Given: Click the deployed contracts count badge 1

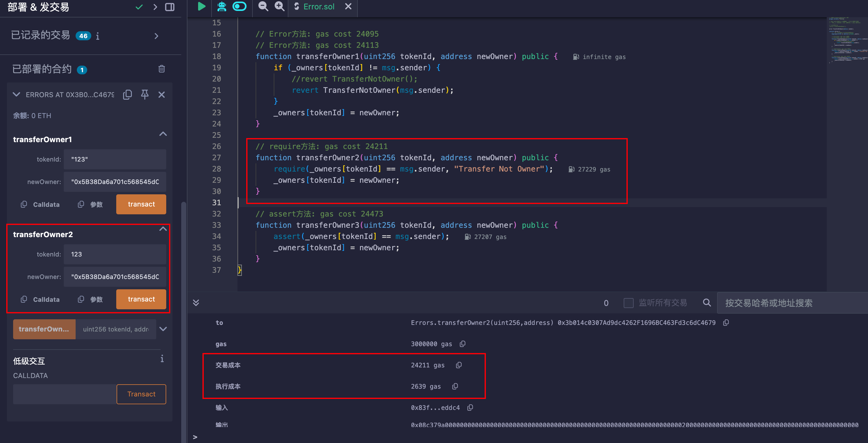Looking at the screenshot, I should click(82, 70).
